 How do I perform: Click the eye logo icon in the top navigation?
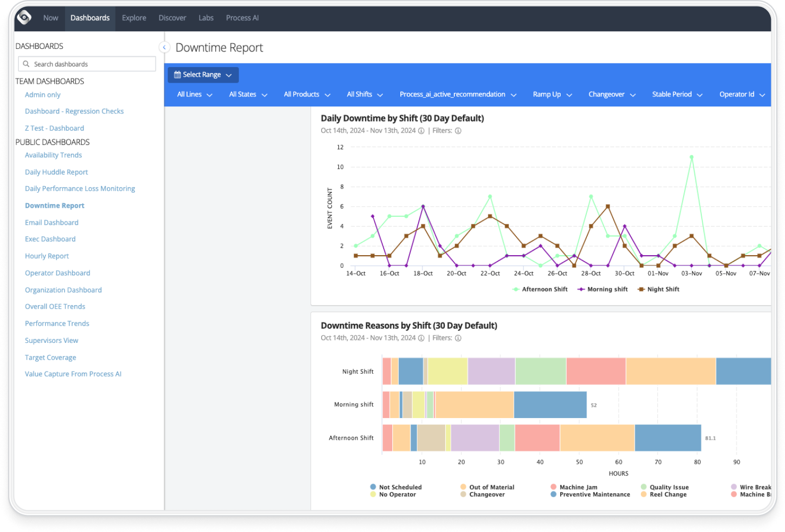pos(23,18)
